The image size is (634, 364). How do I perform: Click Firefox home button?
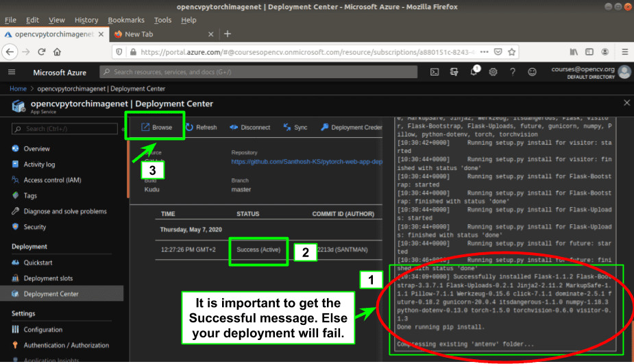[57, 52]
